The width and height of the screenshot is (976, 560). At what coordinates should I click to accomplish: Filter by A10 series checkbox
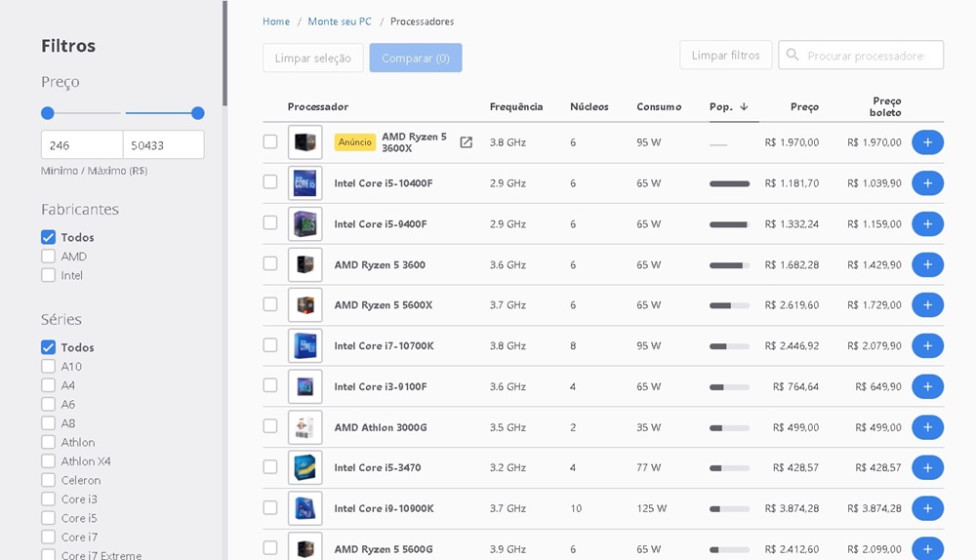[x=48, y=366]
